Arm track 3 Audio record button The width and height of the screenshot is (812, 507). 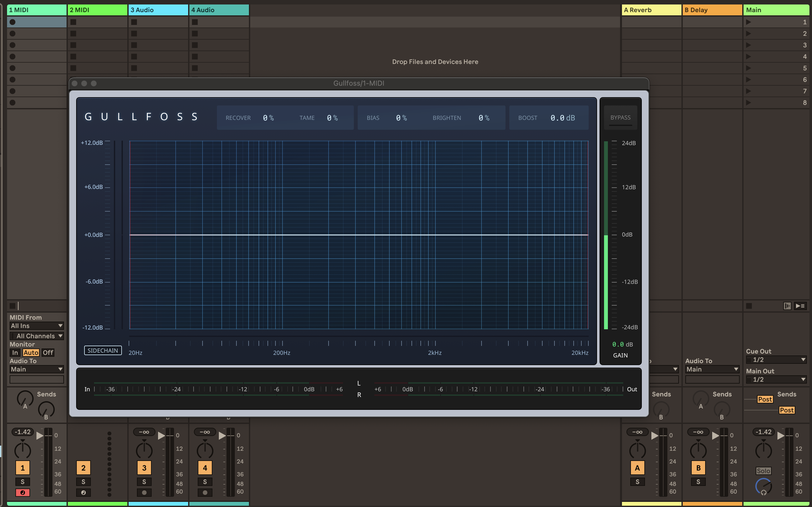pos(144,492)
